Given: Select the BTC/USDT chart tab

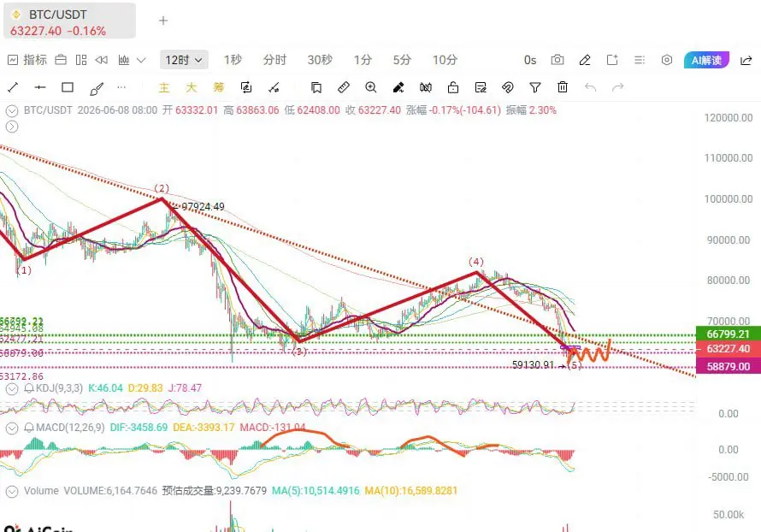Looking at the screenshot, I should (69, 21).
